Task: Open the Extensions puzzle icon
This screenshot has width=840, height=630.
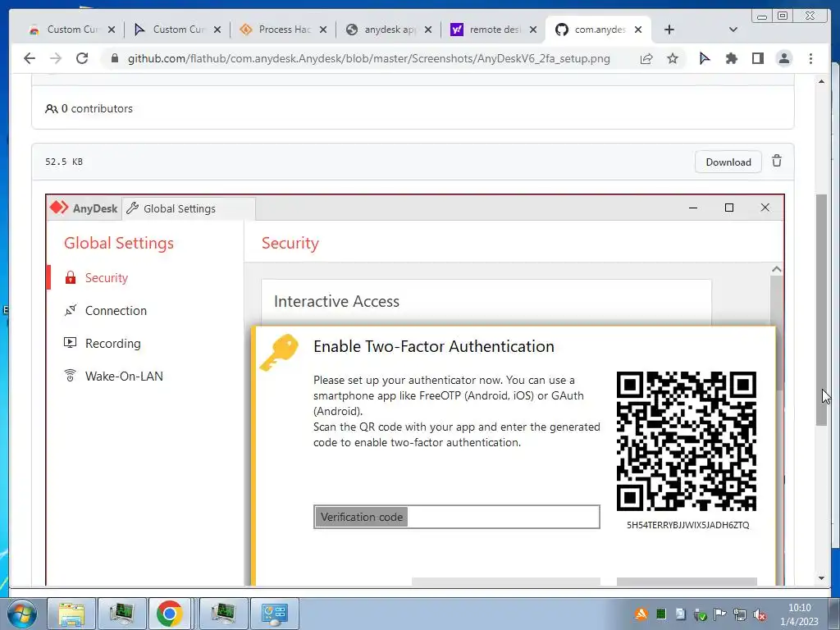Action: (x=731, y=58)
